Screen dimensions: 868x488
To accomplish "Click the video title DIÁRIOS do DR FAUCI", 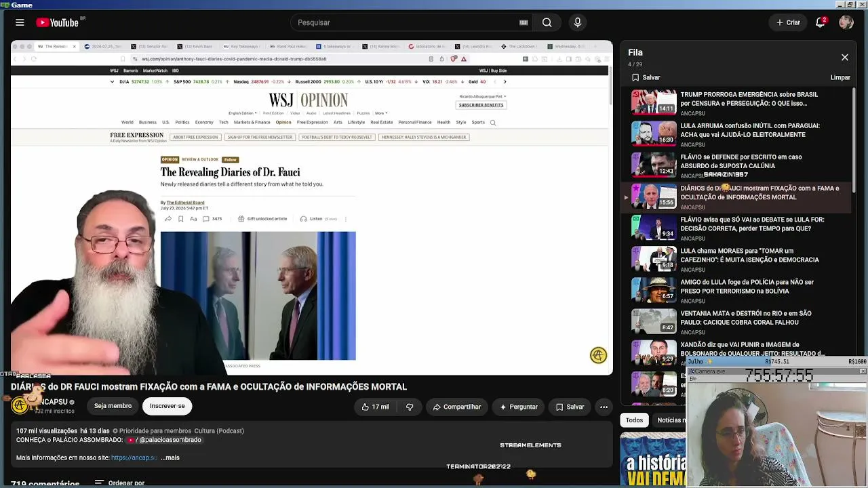I will click(209, 387).
